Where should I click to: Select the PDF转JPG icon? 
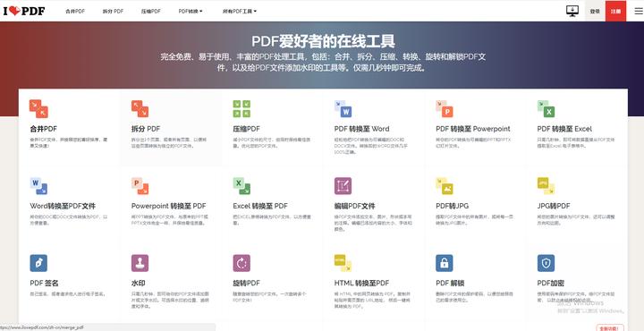[x=445, y=186]
